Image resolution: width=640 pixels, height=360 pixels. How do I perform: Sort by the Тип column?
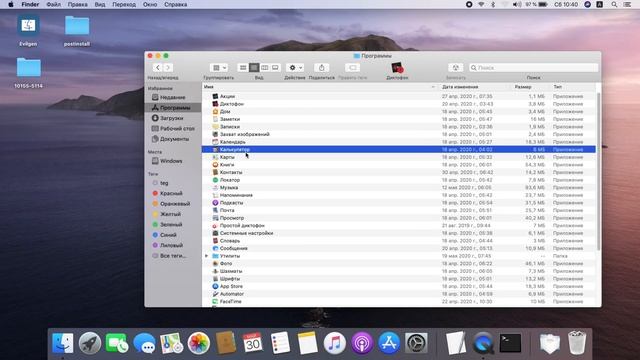(x=558, y=87)
